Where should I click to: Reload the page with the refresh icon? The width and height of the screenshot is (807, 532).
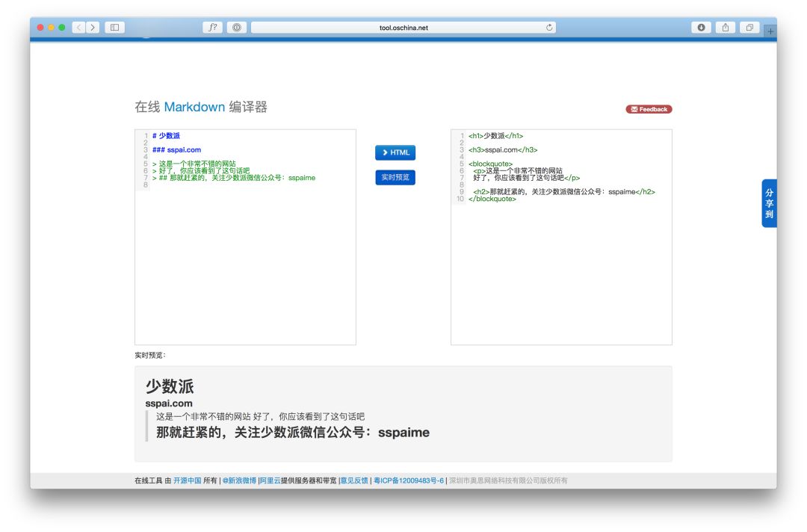point(549,27)
